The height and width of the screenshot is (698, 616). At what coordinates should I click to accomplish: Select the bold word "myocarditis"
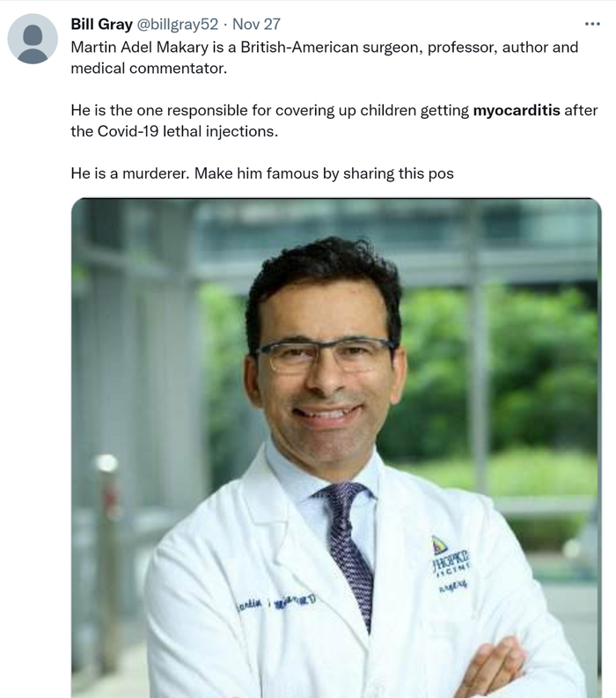point(517,110)
